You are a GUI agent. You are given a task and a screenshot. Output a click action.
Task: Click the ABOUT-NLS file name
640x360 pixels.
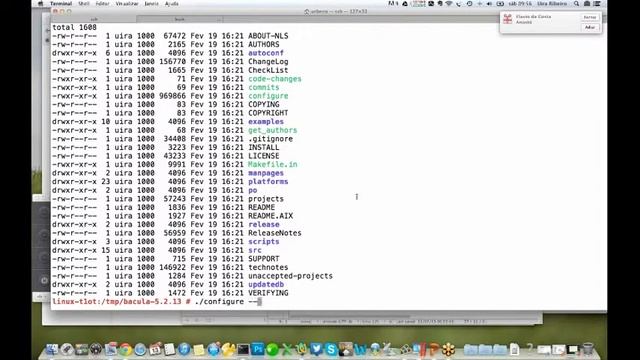pos(268,36)
